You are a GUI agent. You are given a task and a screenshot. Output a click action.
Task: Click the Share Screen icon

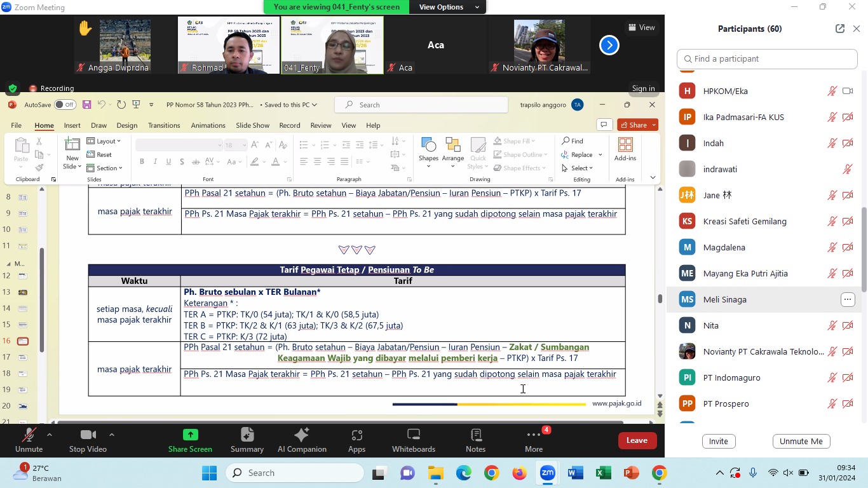[190, 435]
